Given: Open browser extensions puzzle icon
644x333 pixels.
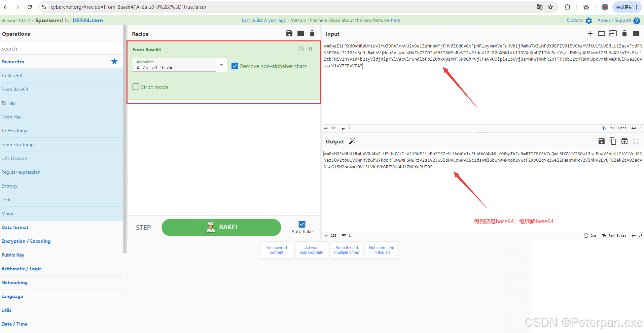Looking at the screenshot, I should tap(567, 7).
